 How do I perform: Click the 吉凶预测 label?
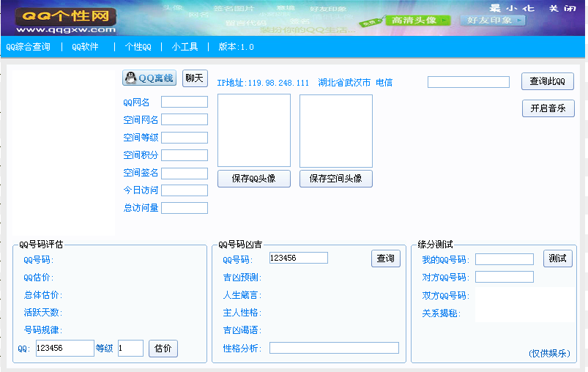[x=242, y=278]
